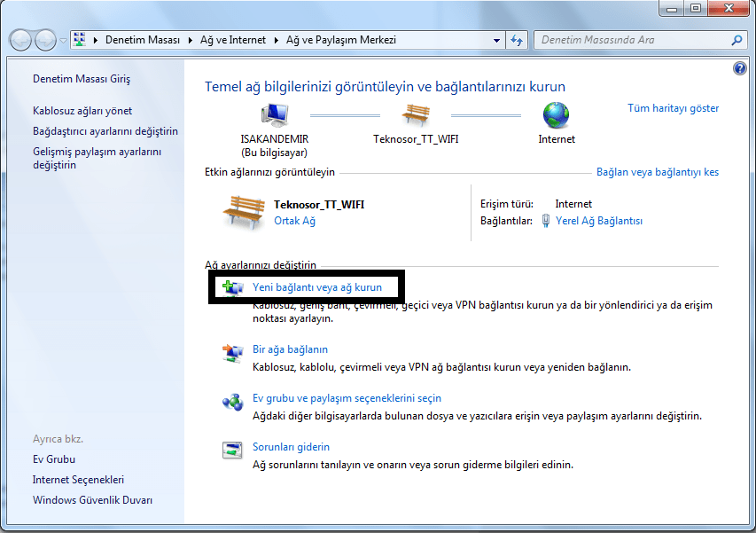Select 'Ağ ve Internet' in the breadcrumb bar
This screenshot has height=533, width=756.
(x=232, y=39)
